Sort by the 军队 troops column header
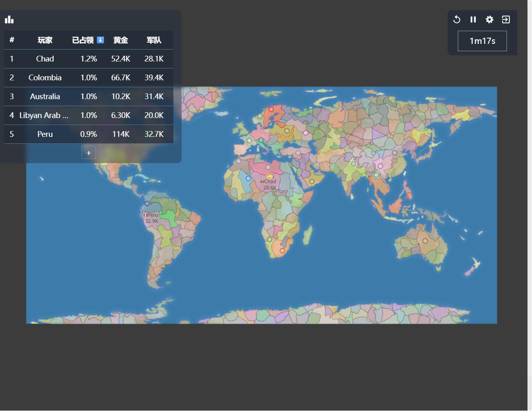Viewport: 532px width, 411px height. (154, 40)
